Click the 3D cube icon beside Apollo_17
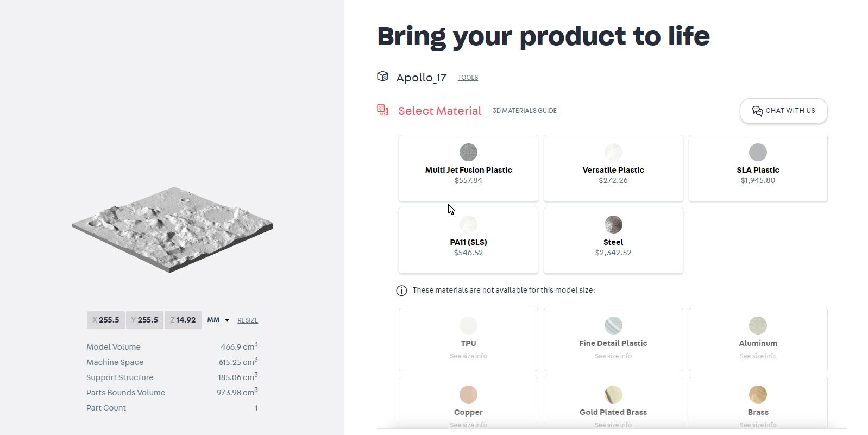Image resolution: width=868 pixels, height=435 pixels. 382,77
